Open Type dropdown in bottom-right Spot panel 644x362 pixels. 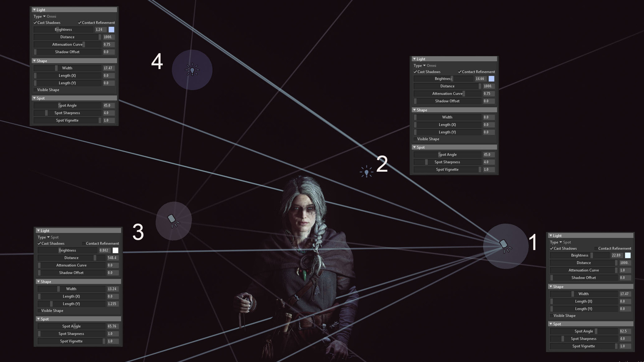560,242
